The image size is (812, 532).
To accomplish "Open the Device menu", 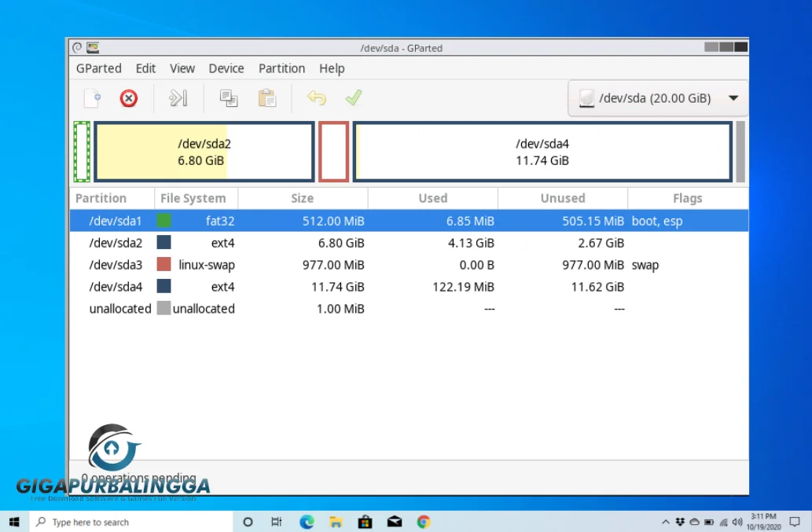I will [226, 68].
